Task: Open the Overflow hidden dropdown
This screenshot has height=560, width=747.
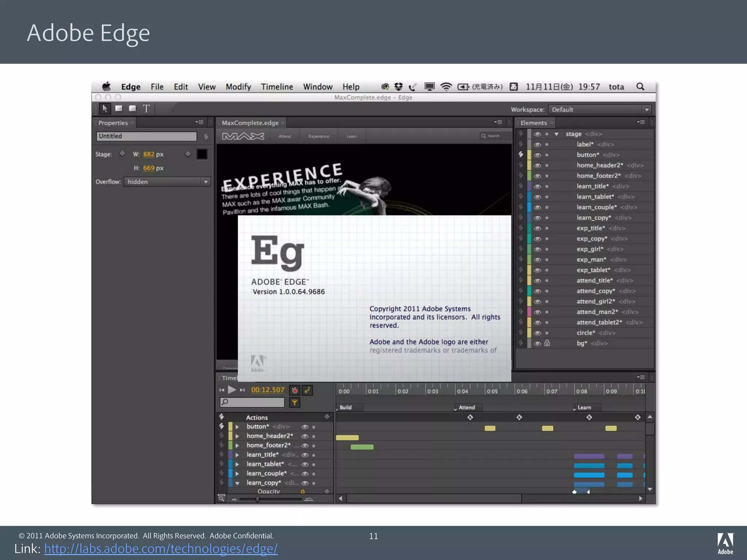Action: (x=167, y=182)
